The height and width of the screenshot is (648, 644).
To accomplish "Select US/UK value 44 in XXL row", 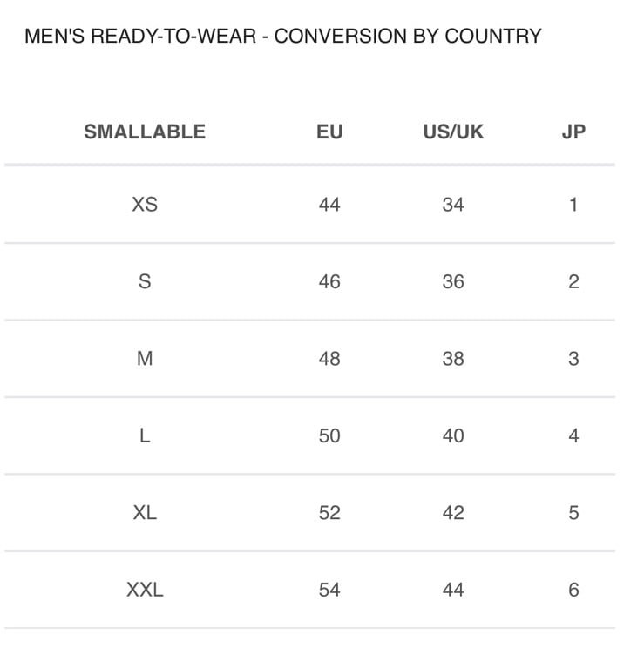I will [453, 590].
